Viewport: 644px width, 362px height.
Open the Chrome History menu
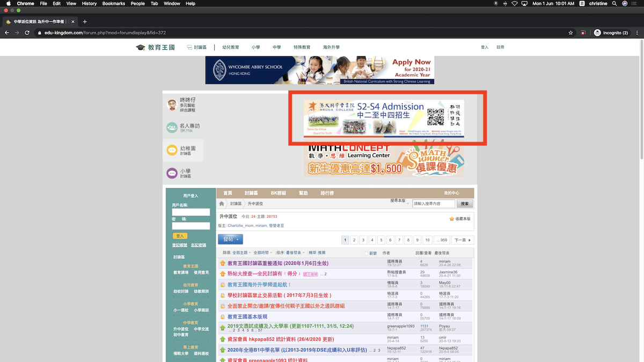click(x=89, y=3)
